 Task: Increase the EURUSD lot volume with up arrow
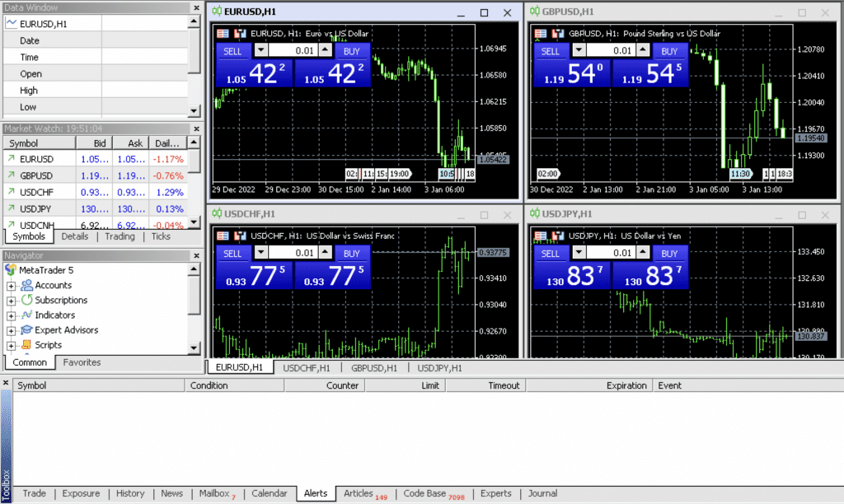[x=325, y=50]
